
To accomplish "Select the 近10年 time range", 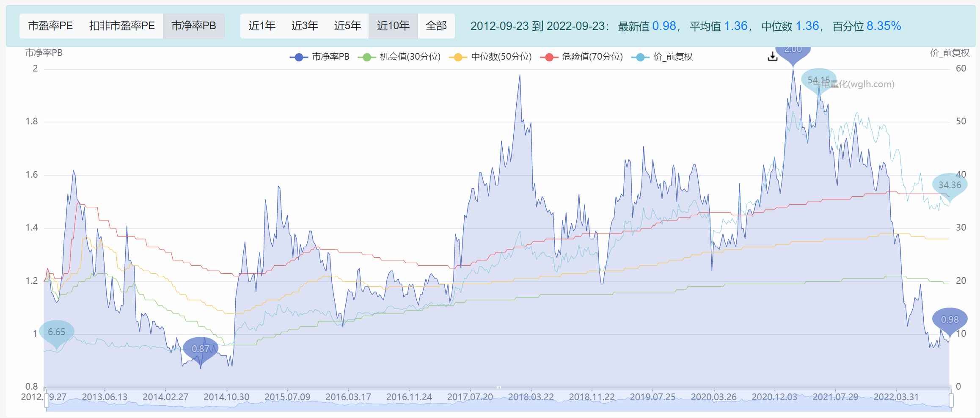I will coord(393,26).
